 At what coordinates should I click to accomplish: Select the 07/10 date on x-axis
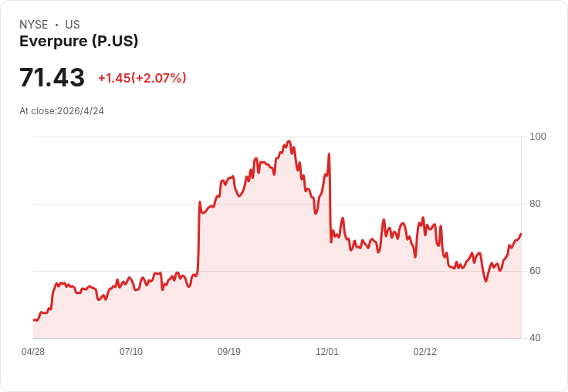[x=131, y=352]
